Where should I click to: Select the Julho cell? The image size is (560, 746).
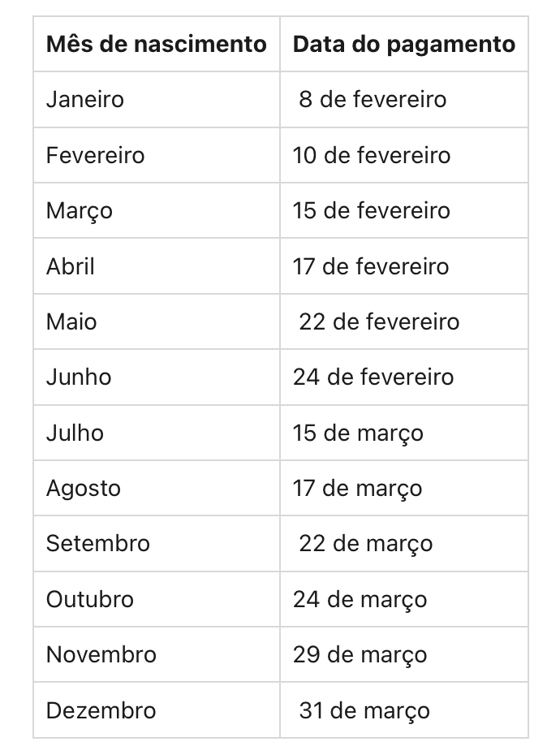[x=75, y=433]
